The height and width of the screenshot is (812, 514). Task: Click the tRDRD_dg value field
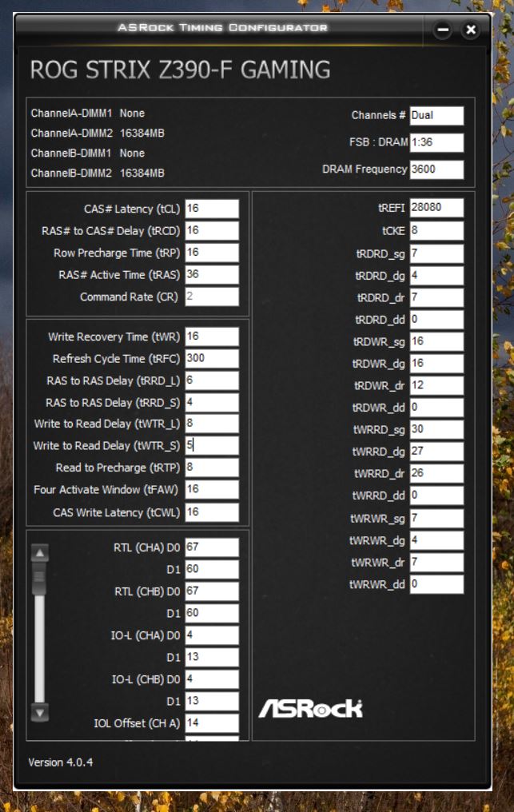[436, 276]
